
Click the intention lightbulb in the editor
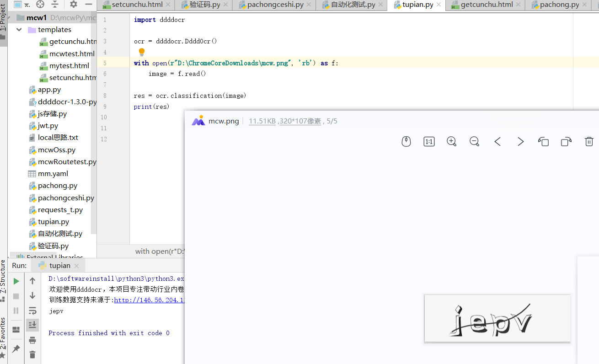[142, 52]
